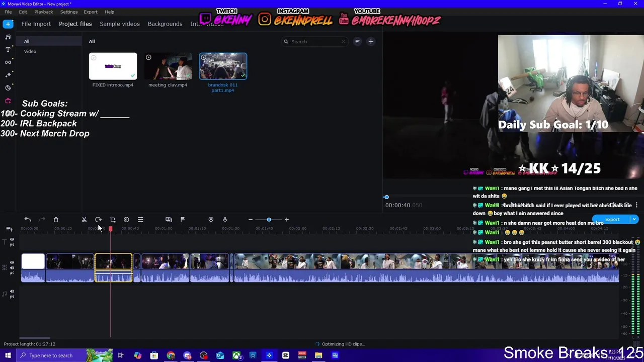This screenshot has width=644, height=362.
Task: Open the Sounds music note sidebar icon
Action: pos(8,37)
